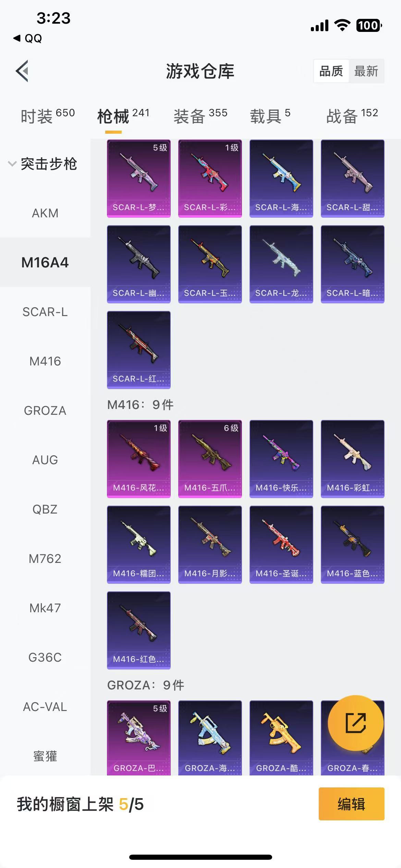Select AC-VAL in the sidebar

click(x=45, y=707)
